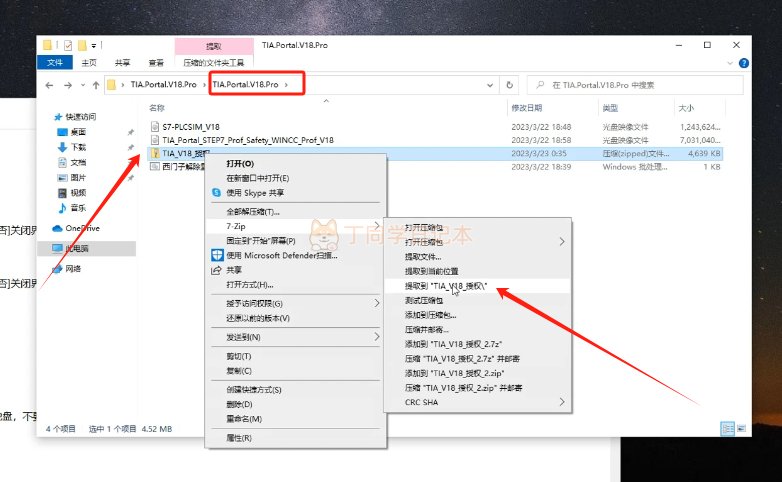Image resolution: width=782 pixels, height=482 pixels.
Task: Open 桌面 in navigation pane
Action: (72, 132)
